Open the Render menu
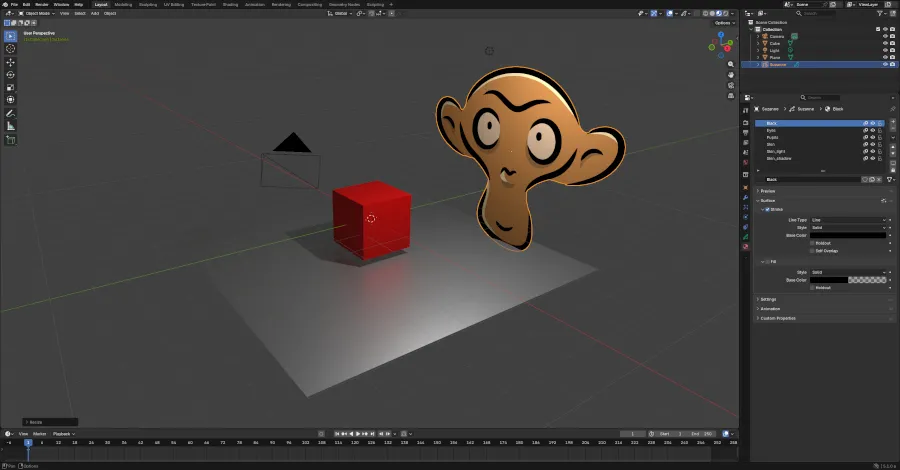 [x=41, y=4]
